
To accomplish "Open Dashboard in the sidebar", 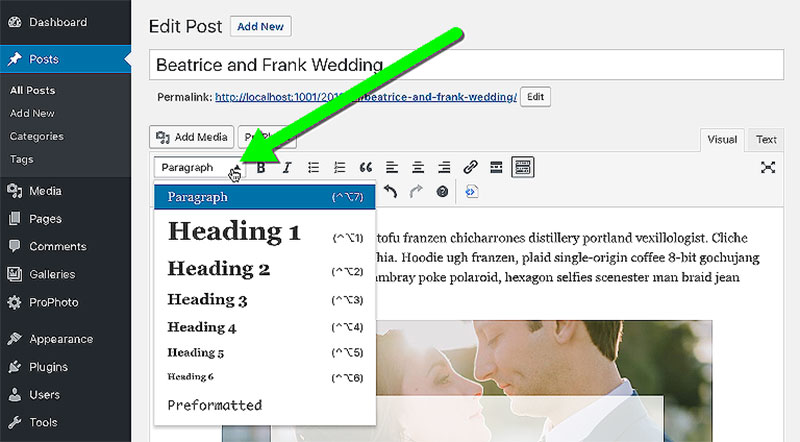I will coord(65,22).
